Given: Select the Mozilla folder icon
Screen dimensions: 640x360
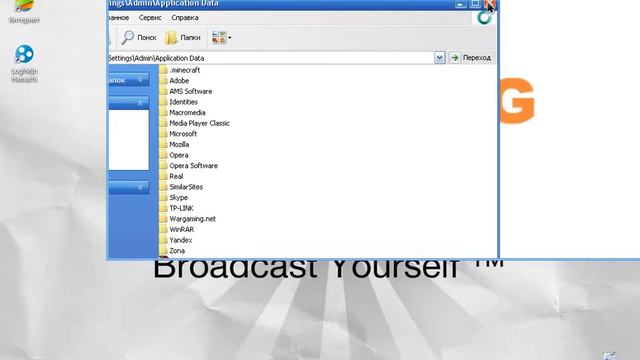Looking at the screenshot, I should (x=163, y=144).
